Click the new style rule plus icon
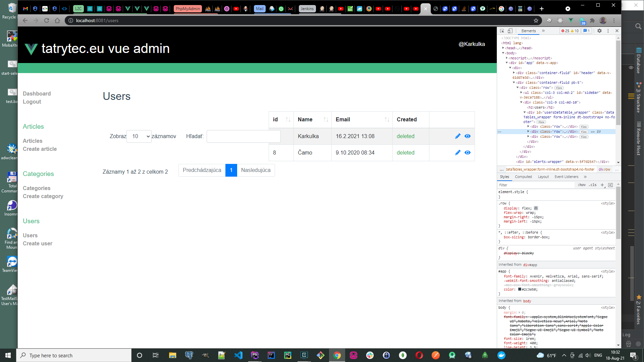 pos(602,185)
